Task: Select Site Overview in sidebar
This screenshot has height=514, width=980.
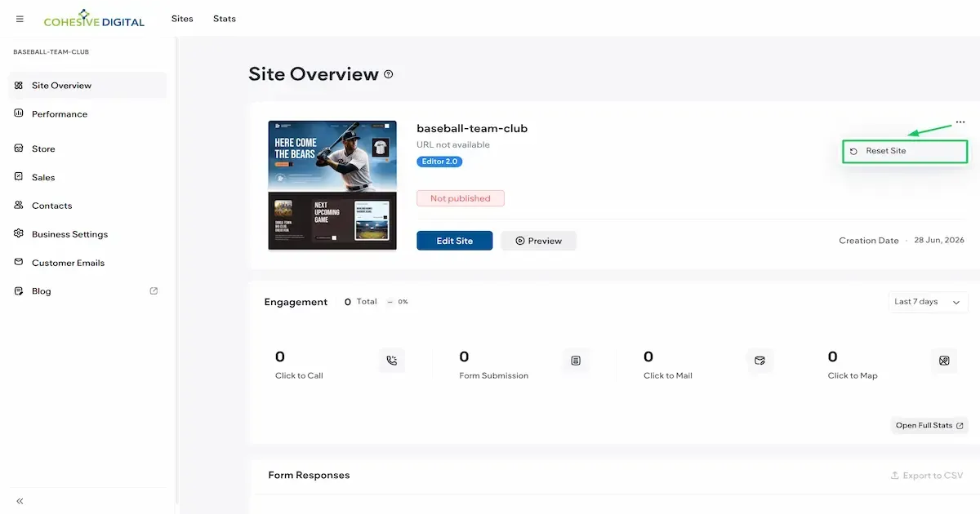Action: pos(87,85)
